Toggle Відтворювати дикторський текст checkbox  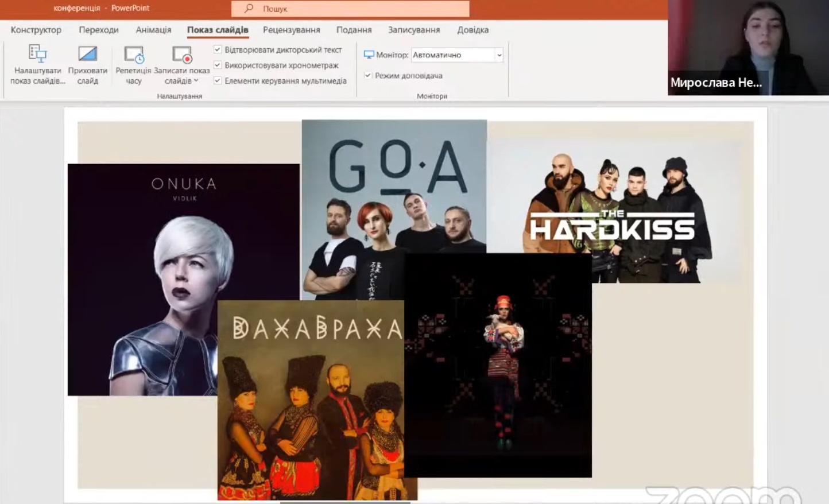(218, 50)
